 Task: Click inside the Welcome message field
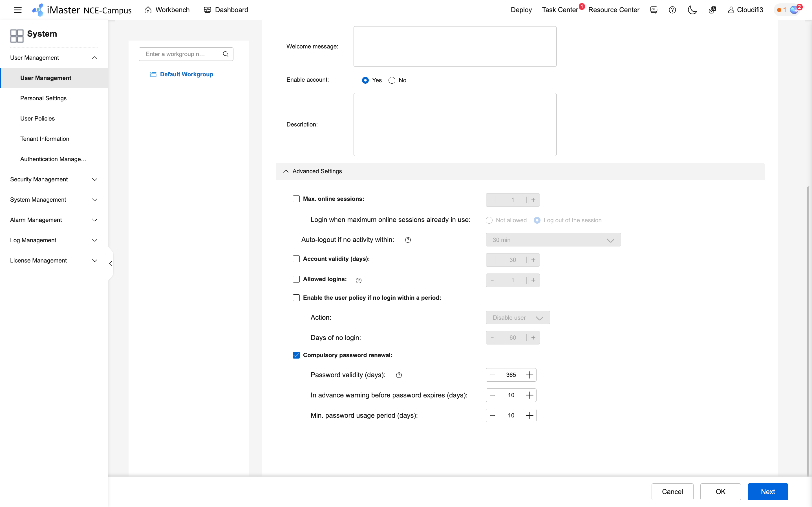click(x=454, y=46)
